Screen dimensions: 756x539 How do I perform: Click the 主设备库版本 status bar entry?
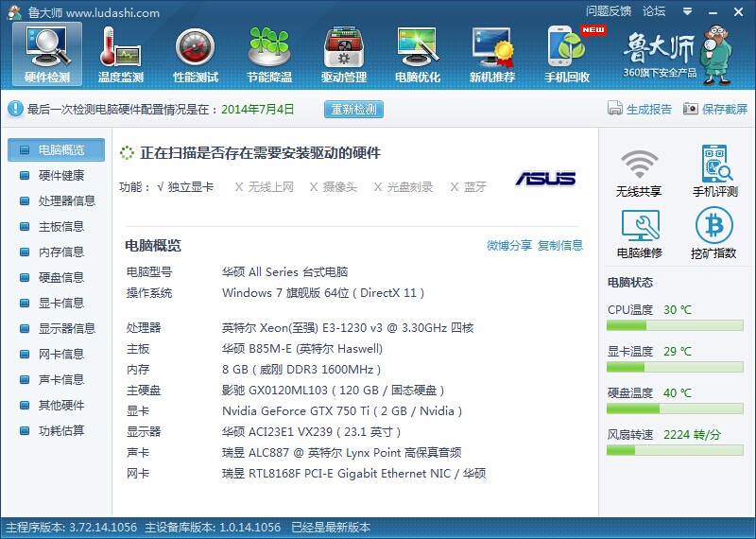tap(213, 528)
